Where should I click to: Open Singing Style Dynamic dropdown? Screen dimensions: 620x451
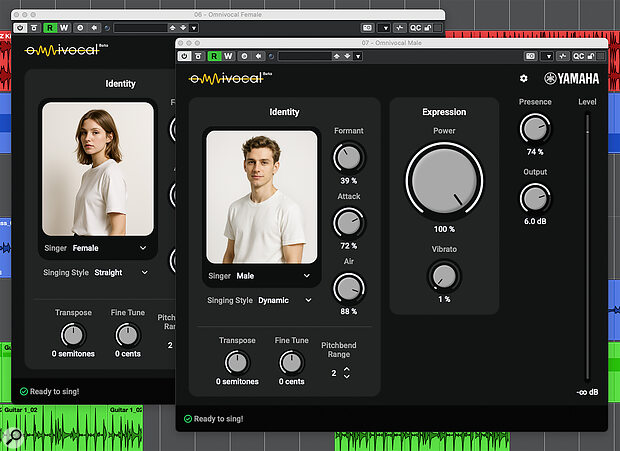pos(259,300)
